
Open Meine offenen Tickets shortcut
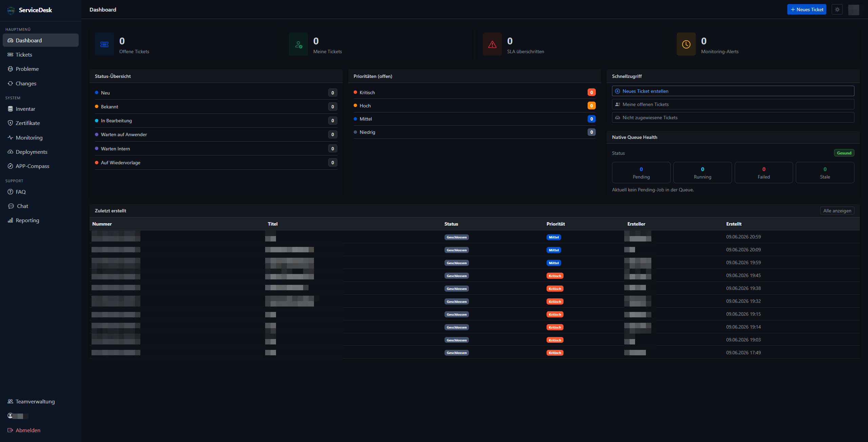click(x=733, y=104)
